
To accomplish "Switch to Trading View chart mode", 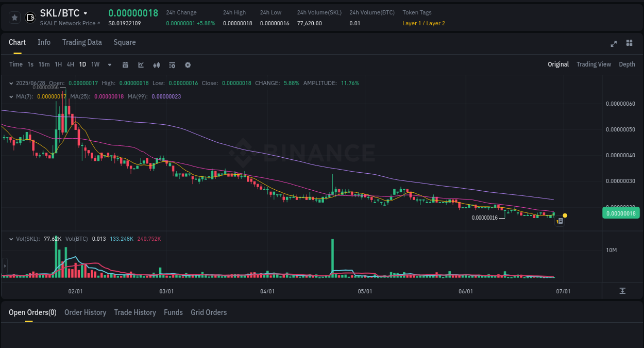I will click(x=594, y=64).
